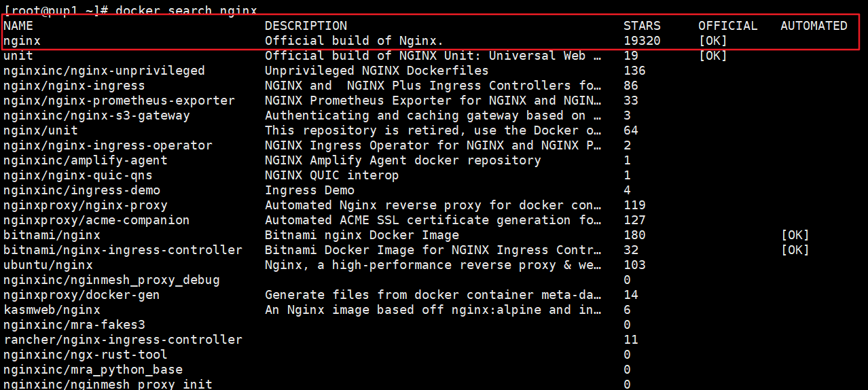Click the STARS column header
This screenshot has height=390, width=868.
point(642,26)
